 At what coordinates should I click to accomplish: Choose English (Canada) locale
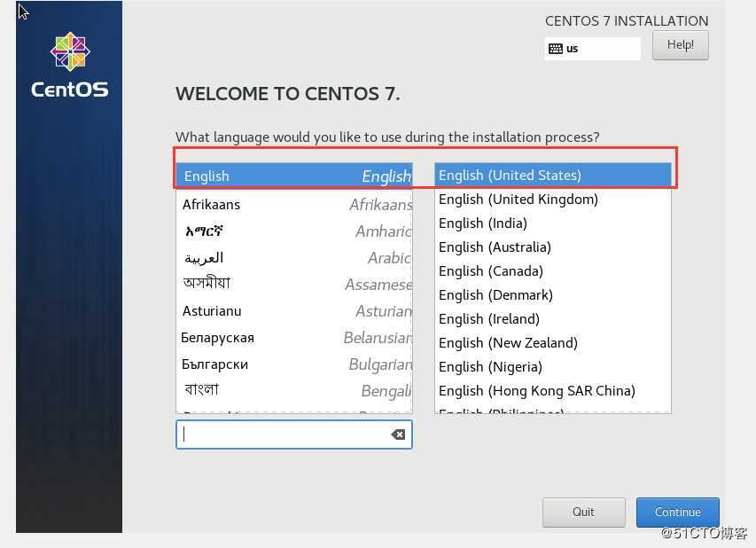[552, 271]
